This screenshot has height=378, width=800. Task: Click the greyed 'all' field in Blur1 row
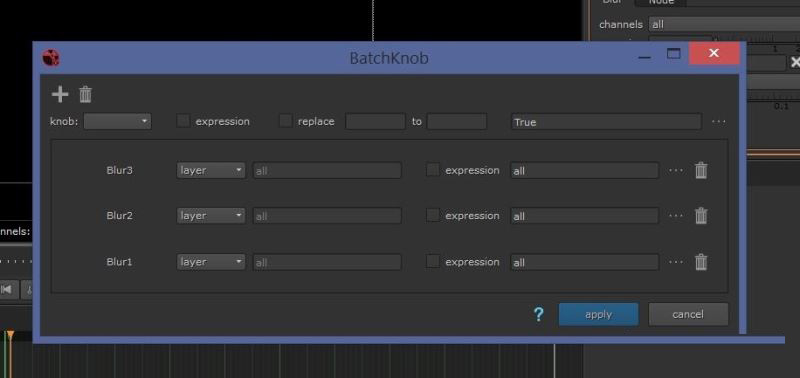[x=327, y=262]
